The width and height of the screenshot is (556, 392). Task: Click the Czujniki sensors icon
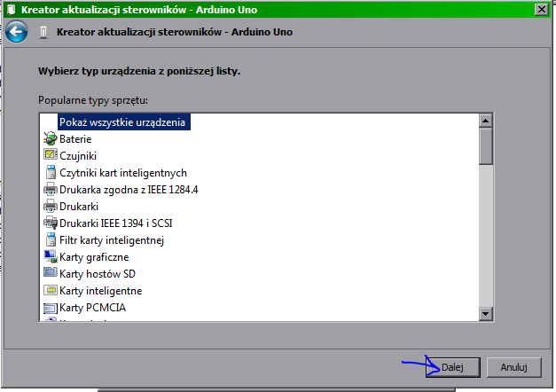50,156
